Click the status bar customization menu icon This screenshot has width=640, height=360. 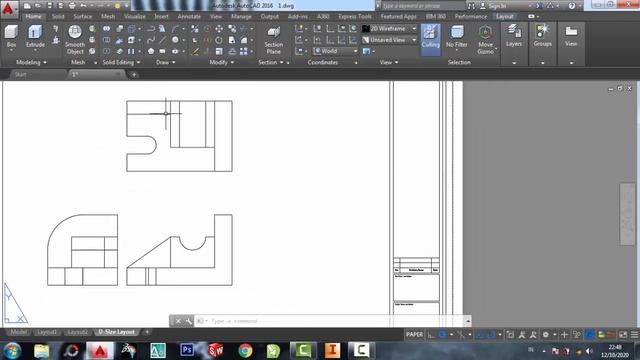(x=634, y=335)
